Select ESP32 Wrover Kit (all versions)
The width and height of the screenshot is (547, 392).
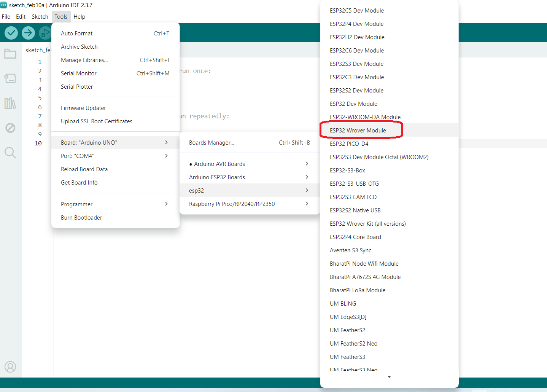tap(390, 224)
